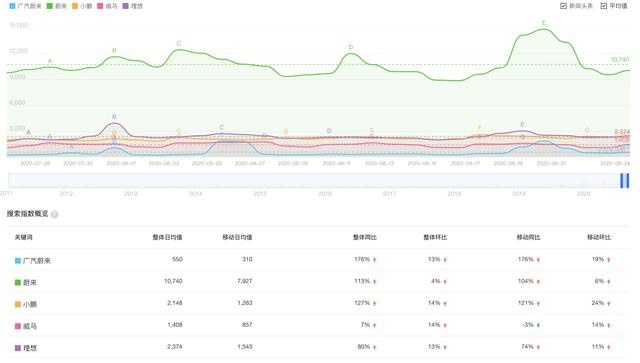640x363 pixels.
Task: Click the year 2015 on the range timeline
Action: [260, 194]
